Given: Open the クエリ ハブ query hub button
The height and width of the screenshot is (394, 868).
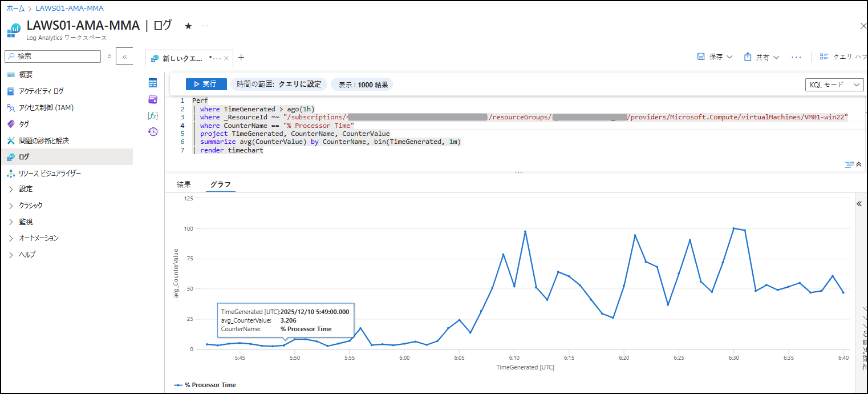Looking at the screenshot, I should pyautogui.click(x=843, y=57).
